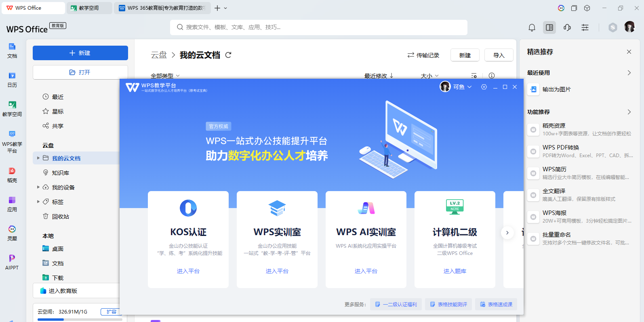Click the 输出为图片 icon

pos(533,89)
